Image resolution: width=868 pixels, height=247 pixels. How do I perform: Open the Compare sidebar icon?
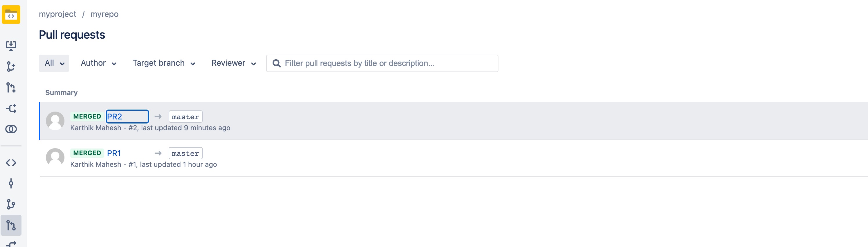click(x=11, y=129)
